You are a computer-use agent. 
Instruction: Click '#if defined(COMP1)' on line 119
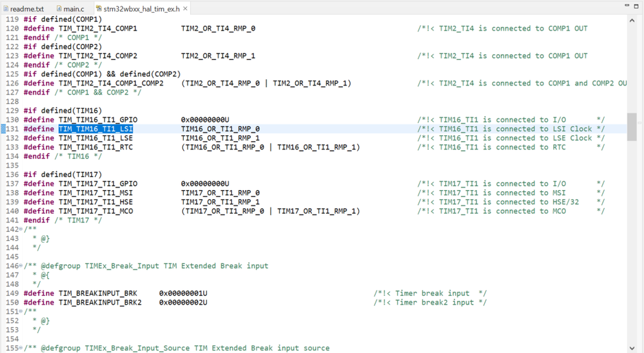click(63, 19)
